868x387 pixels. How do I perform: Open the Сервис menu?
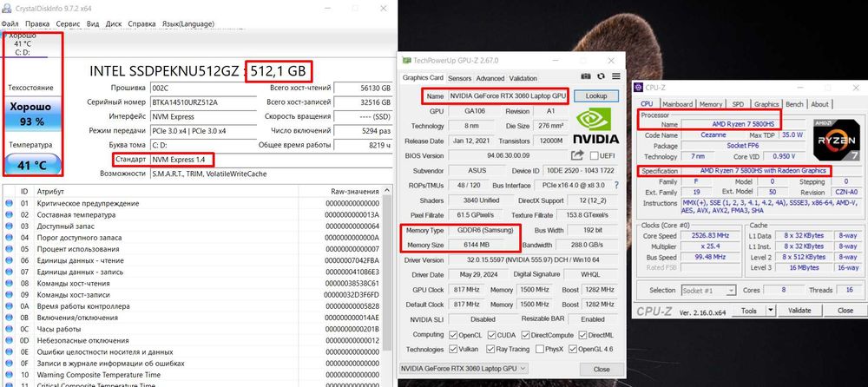tap(68, 23)
